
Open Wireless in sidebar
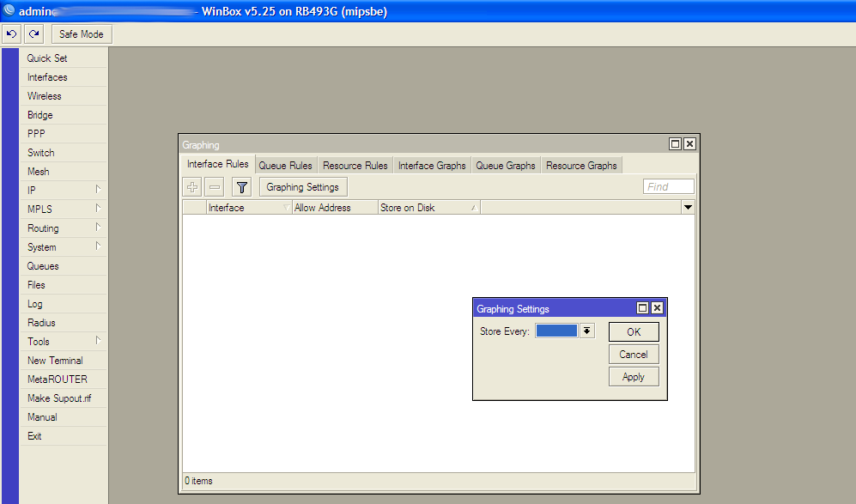pyautogui.click(x=64, y=96)
